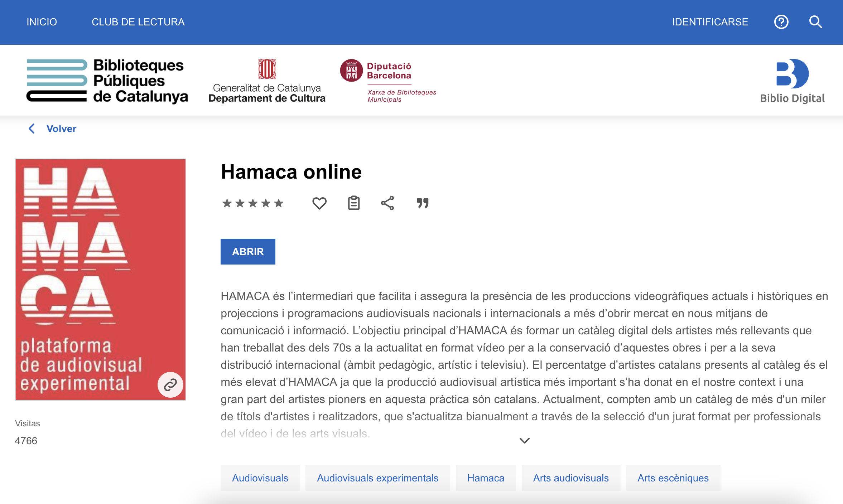Screen dimensions: 843x504
Task: Rate with the fifth star
Action: pyautogui.click(x=278, y=203)
